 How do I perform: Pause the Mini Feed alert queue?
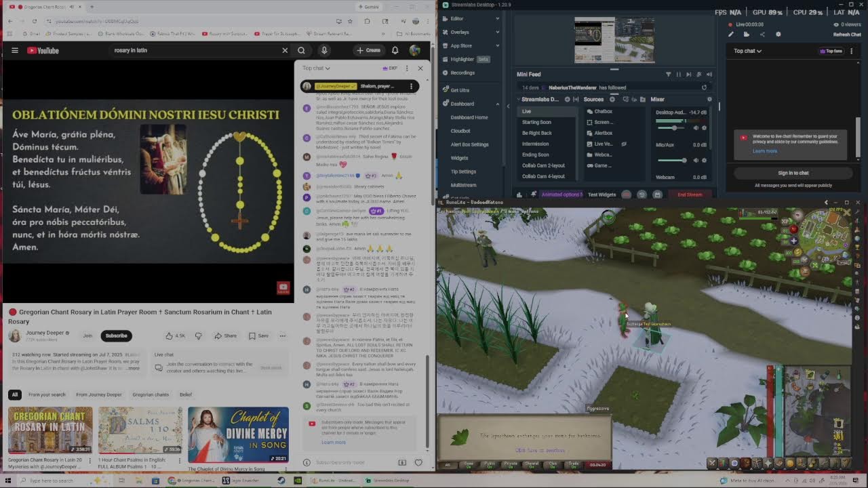pos(679,75)
